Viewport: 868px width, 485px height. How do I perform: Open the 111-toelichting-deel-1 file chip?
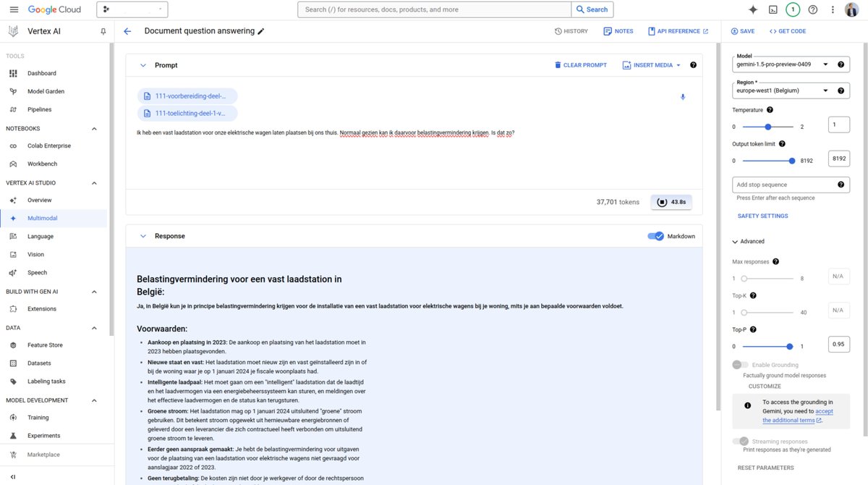(187, 113)
